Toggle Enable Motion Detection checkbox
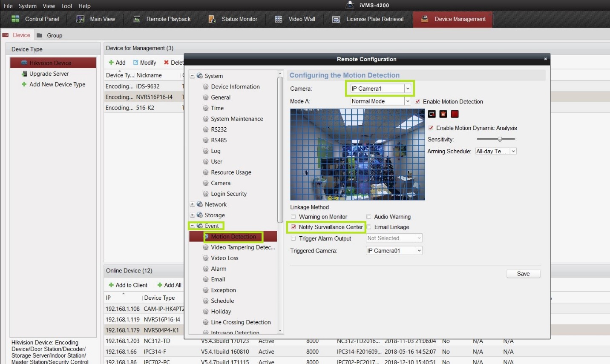The width and height of the screenshot is (610, 364). tap(417, 101)
